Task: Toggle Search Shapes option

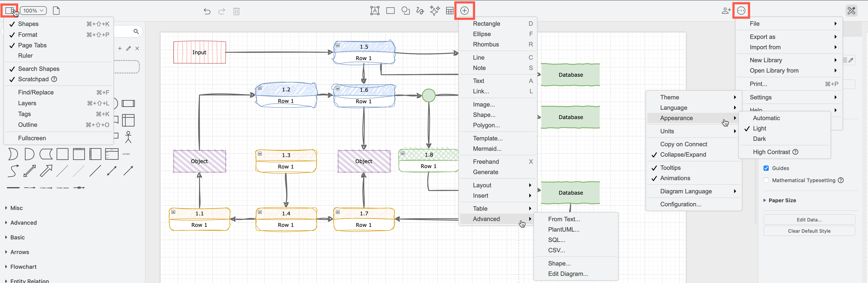Action: 58,69
